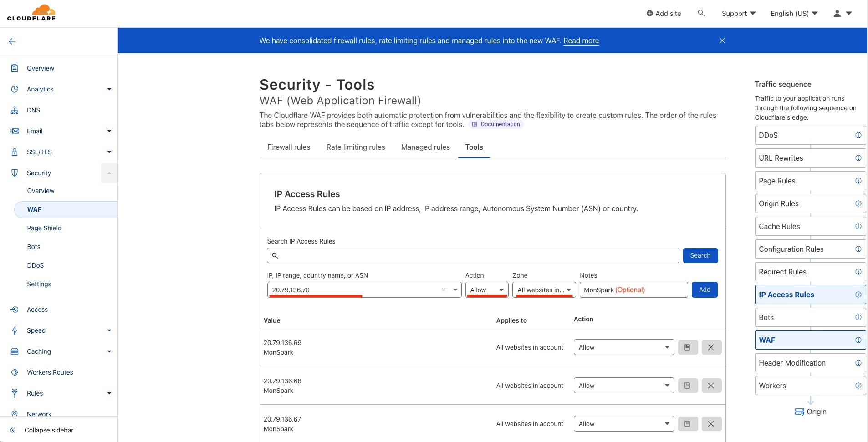Clear the IP address value with the x
The width and height of the screenshot is (868, 442).
[x=444, y=290]
